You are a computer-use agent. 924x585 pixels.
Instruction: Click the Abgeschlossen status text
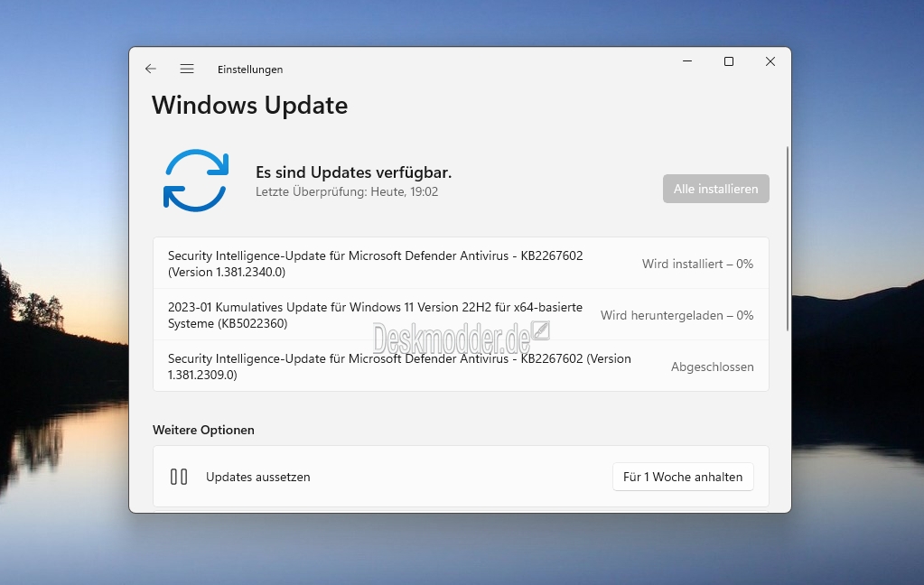tap(713, 367)
